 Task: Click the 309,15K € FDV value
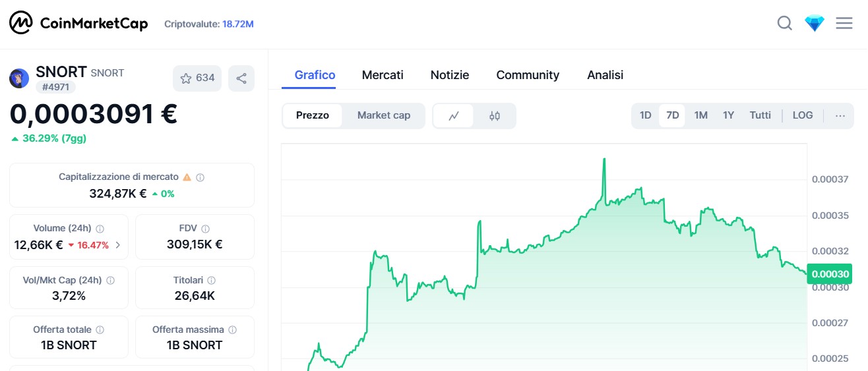[x=195, y=244]
